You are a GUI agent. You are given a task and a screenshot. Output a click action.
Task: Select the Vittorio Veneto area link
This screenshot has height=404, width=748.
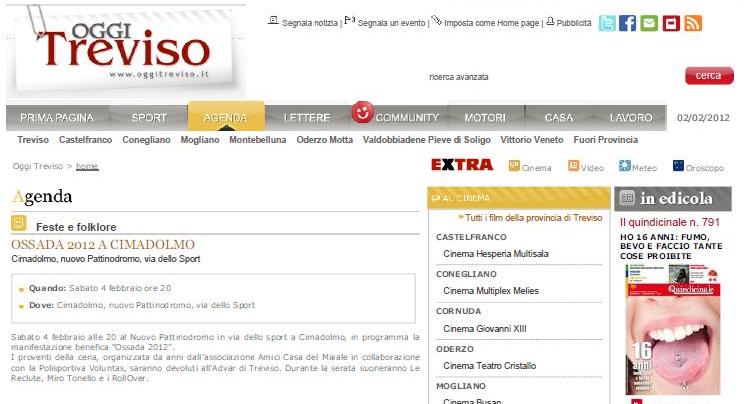click(x=532, y=140)
